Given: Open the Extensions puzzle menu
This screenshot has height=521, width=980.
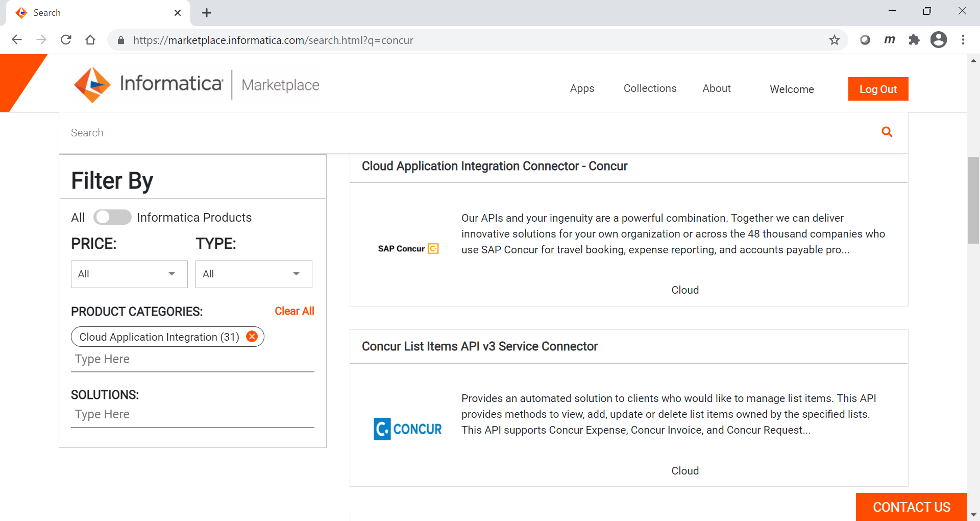Looking at the screenshot, I should (914, 40).
